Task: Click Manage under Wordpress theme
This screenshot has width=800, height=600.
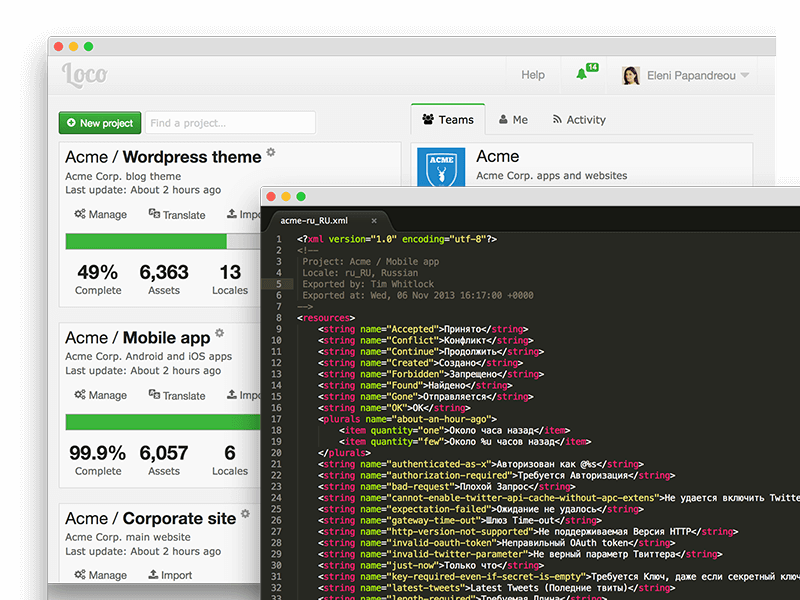Action: [x=101, y=214]
